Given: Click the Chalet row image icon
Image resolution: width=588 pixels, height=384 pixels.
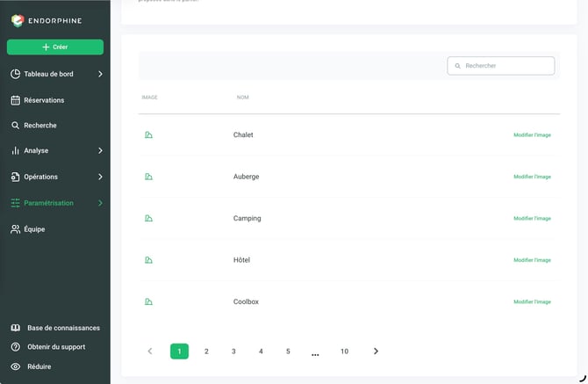Looking at the screenshot, I should (x=149, y=134).
